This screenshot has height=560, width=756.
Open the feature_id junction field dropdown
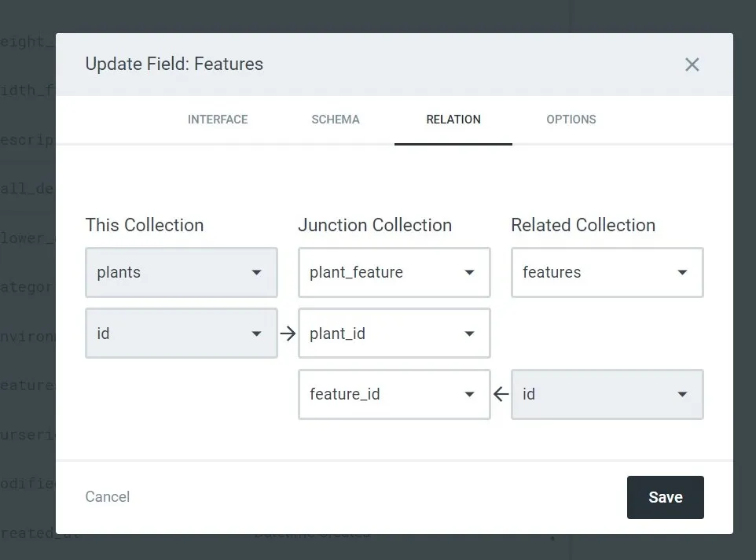pos(394,394)
